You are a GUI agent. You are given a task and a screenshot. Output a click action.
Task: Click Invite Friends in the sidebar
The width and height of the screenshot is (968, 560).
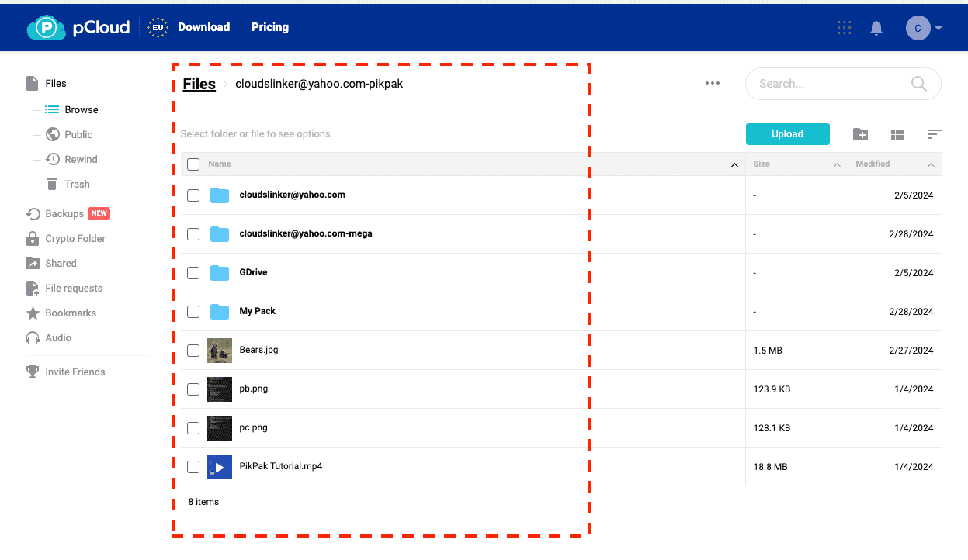[65, 372]
